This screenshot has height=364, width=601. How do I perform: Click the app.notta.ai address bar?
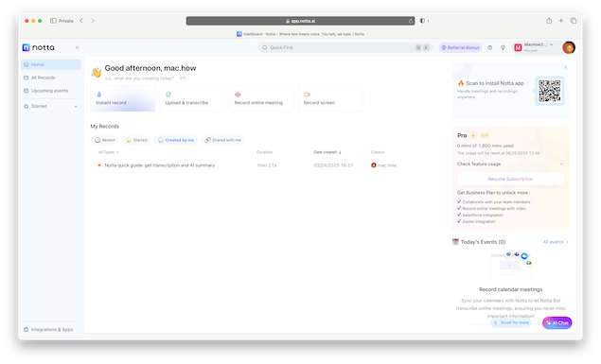[301, 21]
